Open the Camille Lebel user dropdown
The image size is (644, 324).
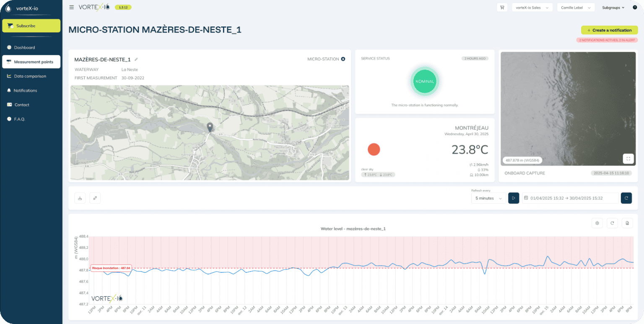[x=576, y=7]
